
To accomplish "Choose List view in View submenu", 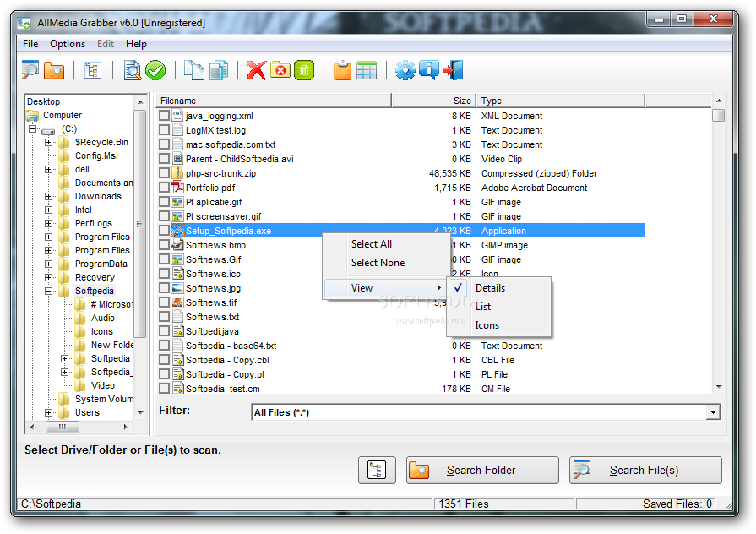I will point(499,307).
